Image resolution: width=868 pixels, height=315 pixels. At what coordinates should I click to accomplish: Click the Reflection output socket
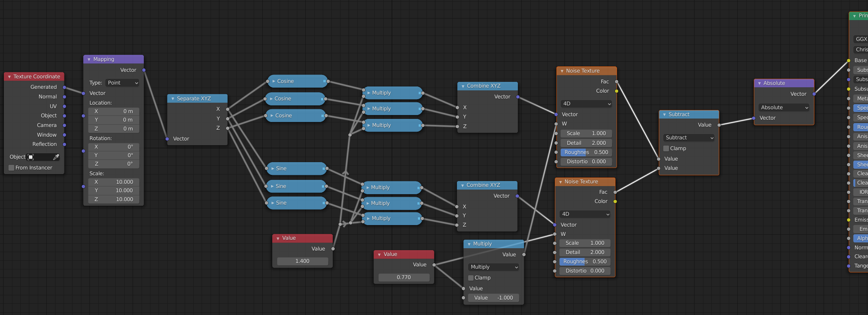(x=64, y=144)
